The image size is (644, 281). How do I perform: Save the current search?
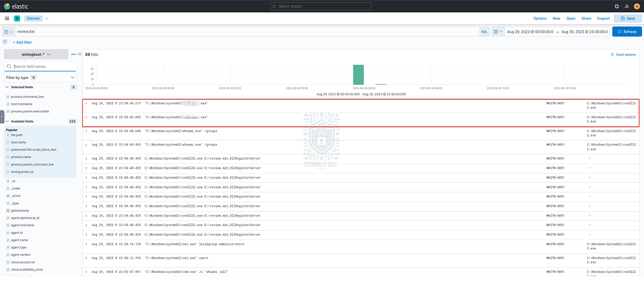[x=627, y=18]
